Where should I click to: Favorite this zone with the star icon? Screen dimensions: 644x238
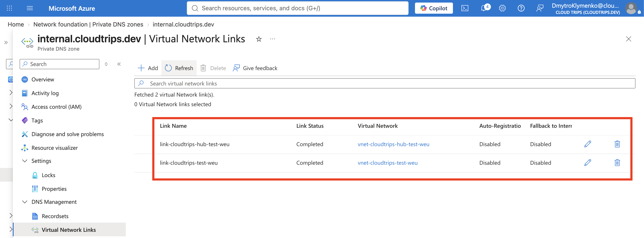[x=259, y=39]
